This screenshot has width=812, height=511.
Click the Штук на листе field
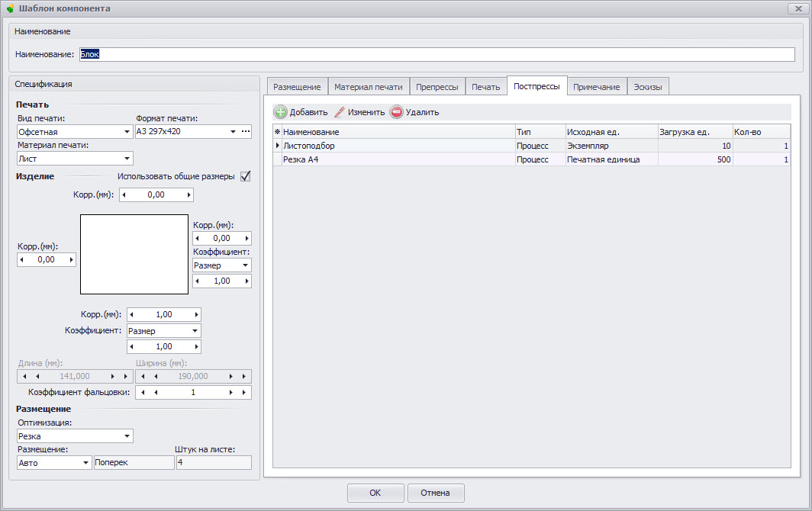(x=214, y=462)
